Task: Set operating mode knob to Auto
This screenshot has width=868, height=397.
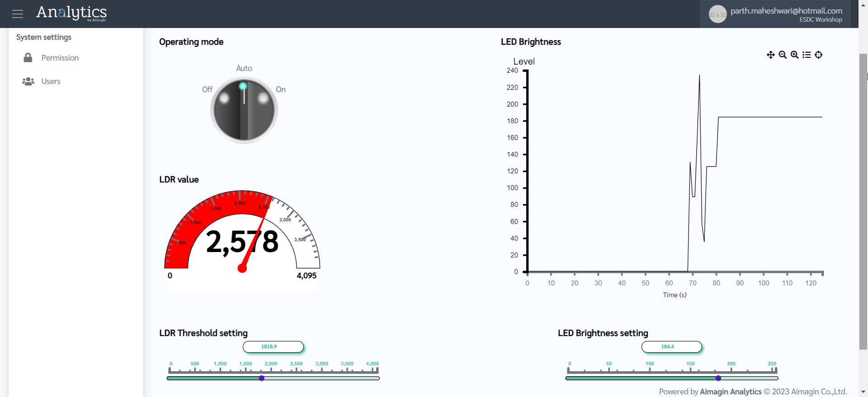Action: click(x=244, y=68)
